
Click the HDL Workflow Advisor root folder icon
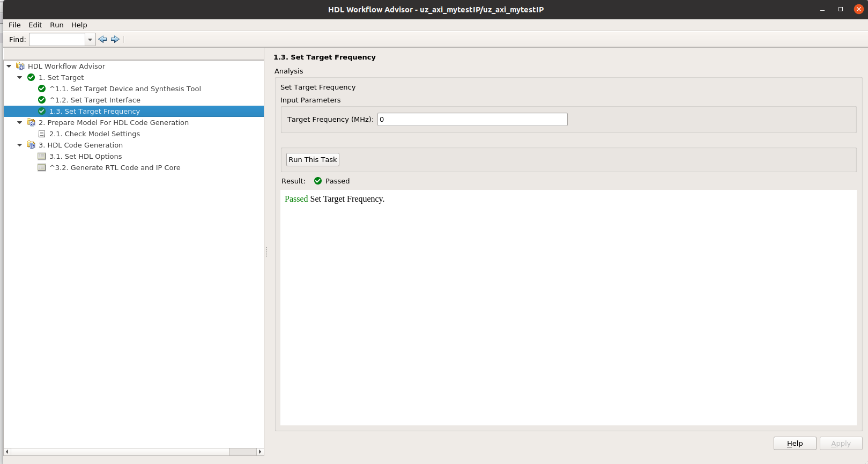click(20, 66)
